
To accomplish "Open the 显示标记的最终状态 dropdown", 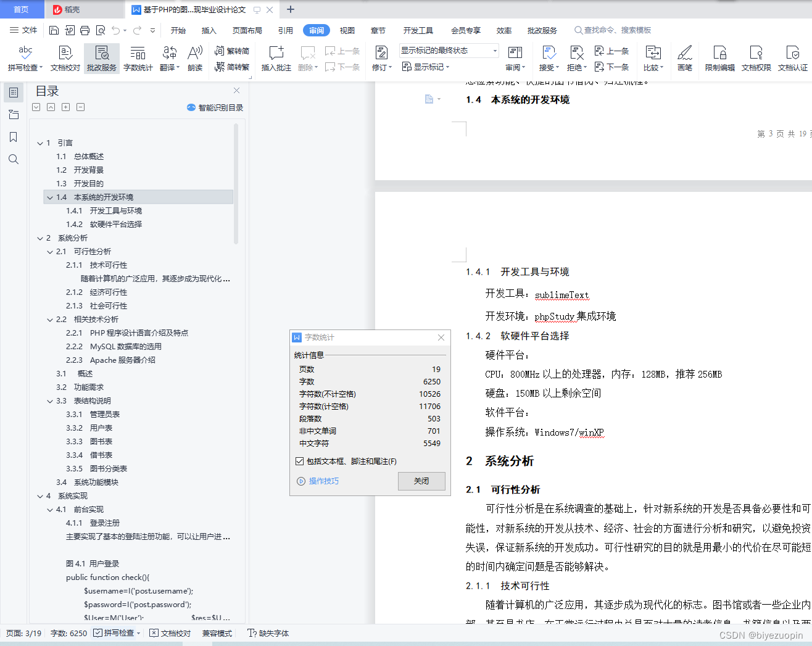I will click(x=449, y=51).
